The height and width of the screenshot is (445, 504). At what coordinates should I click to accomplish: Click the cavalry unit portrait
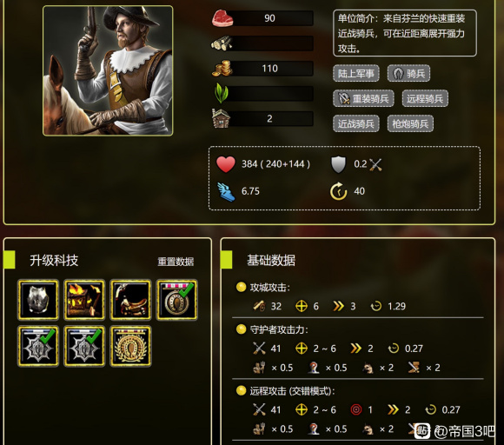[x=108, y=70]
